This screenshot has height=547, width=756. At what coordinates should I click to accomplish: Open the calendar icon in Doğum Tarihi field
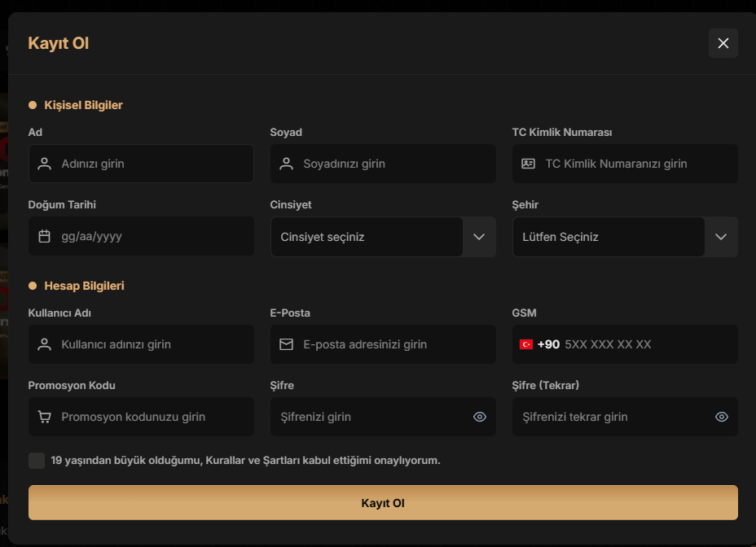[44, 236]
